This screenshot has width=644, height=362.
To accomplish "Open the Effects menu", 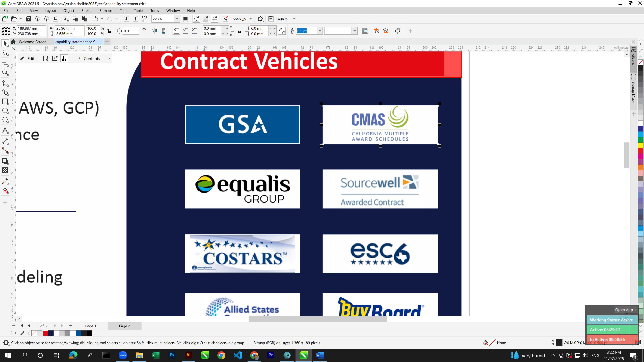I will pos(87,11).
